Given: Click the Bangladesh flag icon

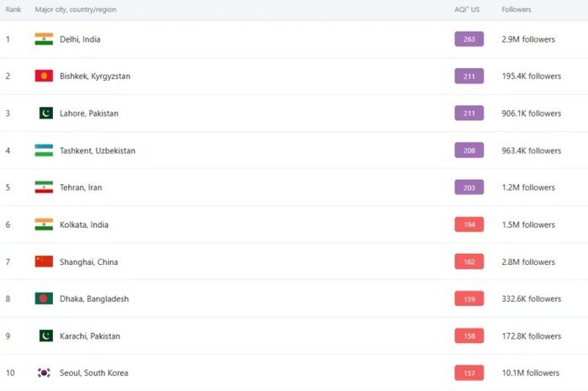Looking at the screenshot, I should (x=44, y=299).
